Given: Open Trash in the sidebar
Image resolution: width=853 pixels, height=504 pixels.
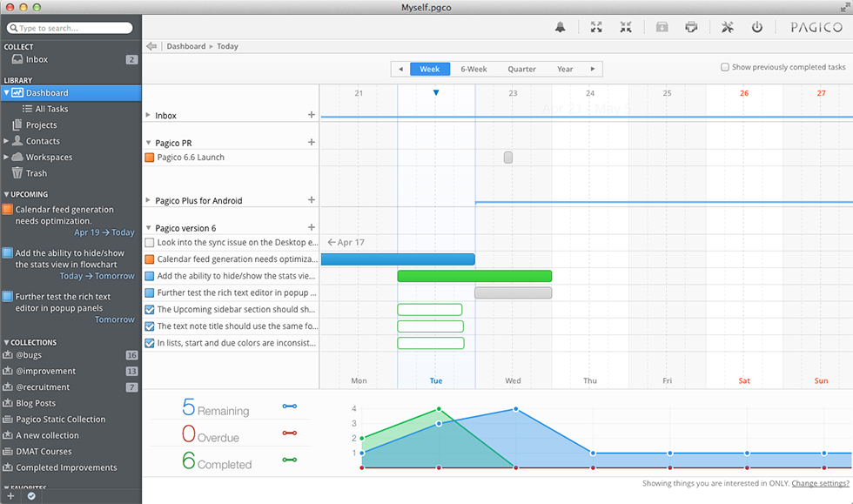Looking at the screenshot, I should click(x=37, y=173).
